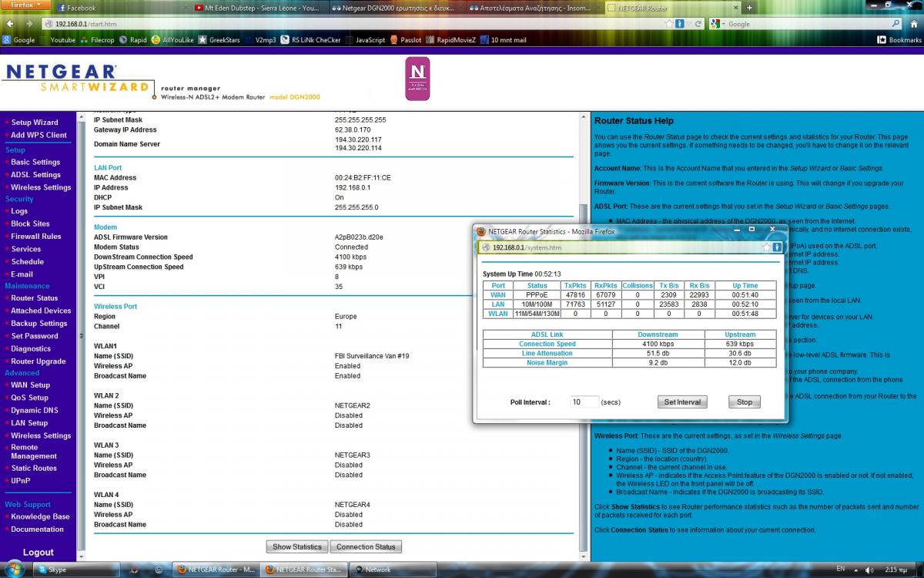Open the GreekStars bookmark
The image size is (924, 578).
[x=219, y=39]
